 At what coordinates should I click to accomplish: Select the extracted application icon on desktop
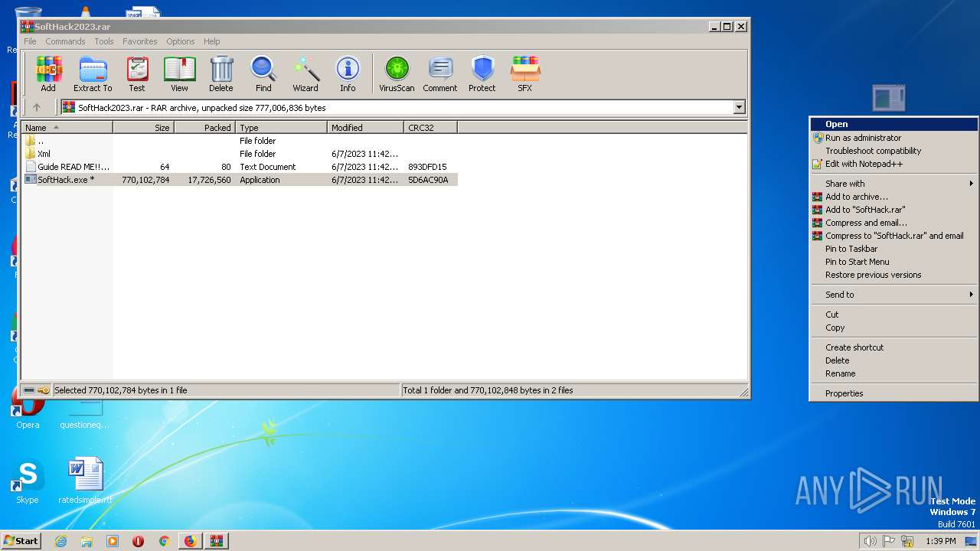coord(888,98)
